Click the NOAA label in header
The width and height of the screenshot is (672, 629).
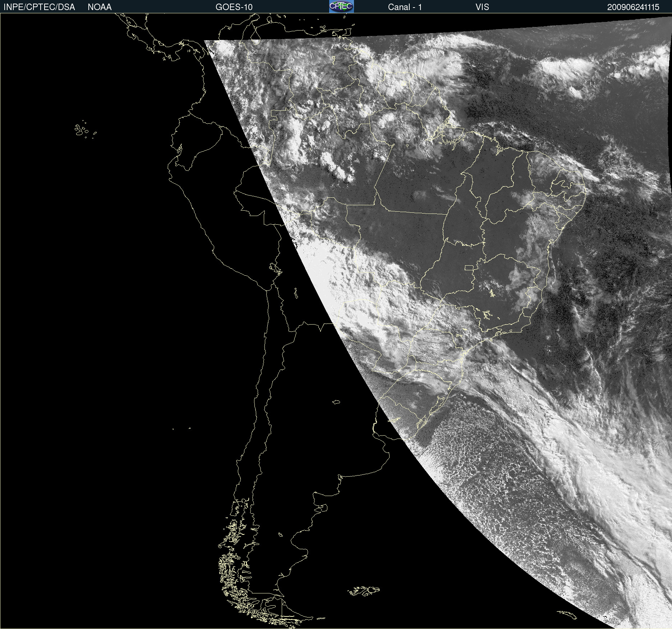point(100,7)
